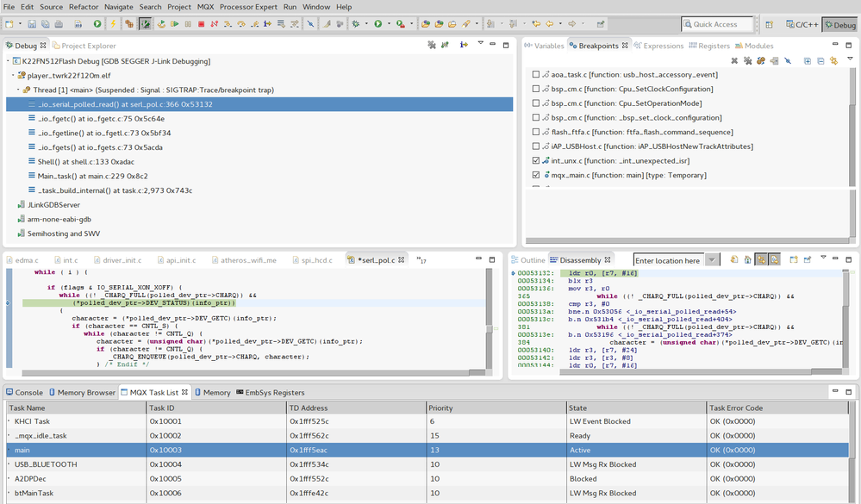This screenshot has height=504, width=861.
Task: Click the Suspend (pause) toolbar icon
Action: [x=188, y=24]
